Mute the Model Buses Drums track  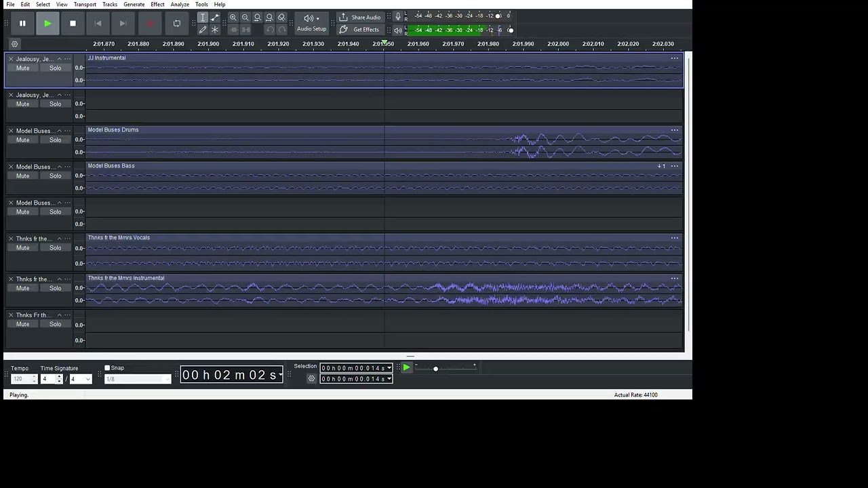pos(22,140)
